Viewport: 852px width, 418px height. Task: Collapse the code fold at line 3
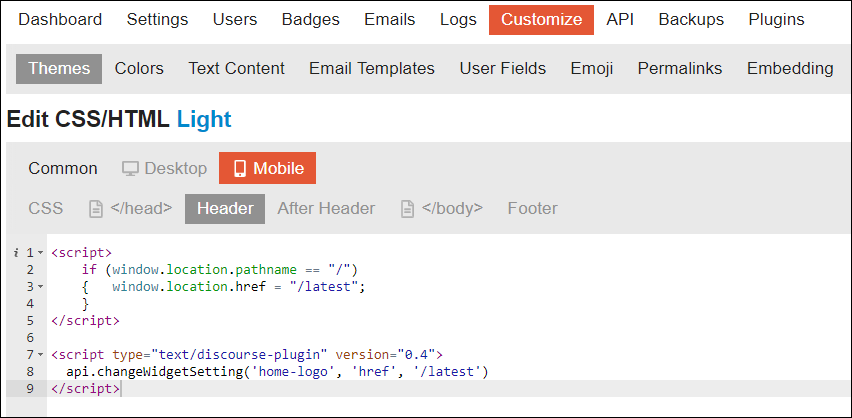tap(40, 286)
